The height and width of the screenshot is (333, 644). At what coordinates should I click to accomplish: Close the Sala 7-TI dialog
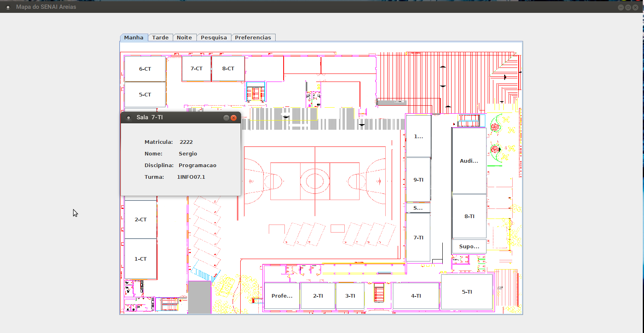(233, 118)
